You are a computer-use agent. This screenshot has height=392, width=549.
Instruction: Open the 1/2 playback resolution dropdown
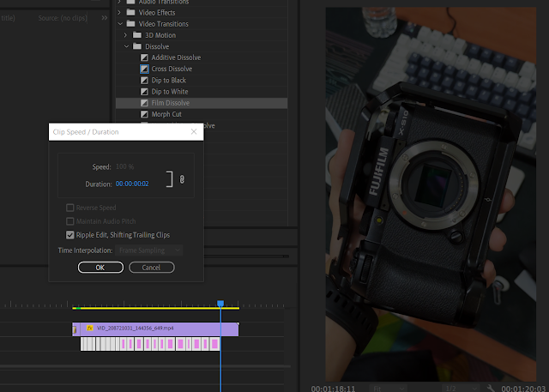coord(462,389)
